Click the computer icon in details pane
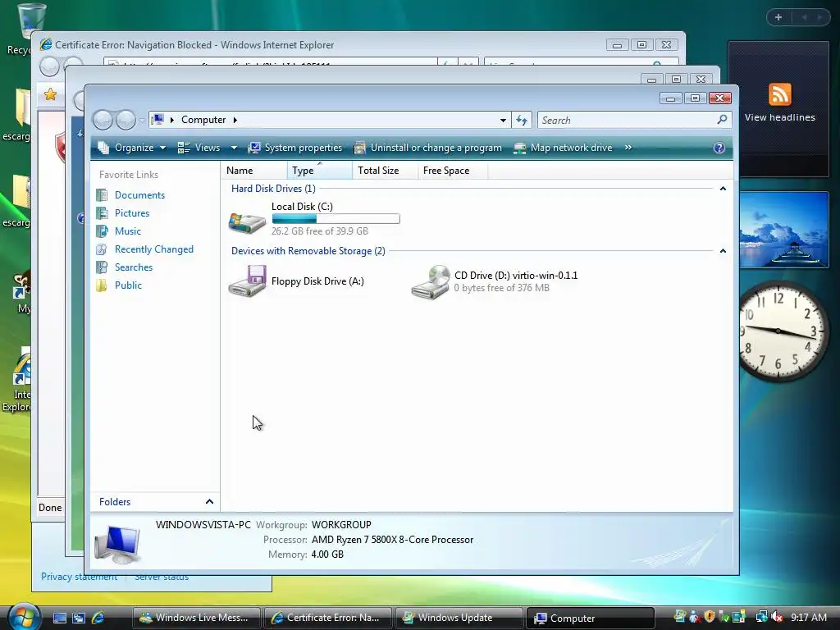The image size is (840, 630). (117, 545)
